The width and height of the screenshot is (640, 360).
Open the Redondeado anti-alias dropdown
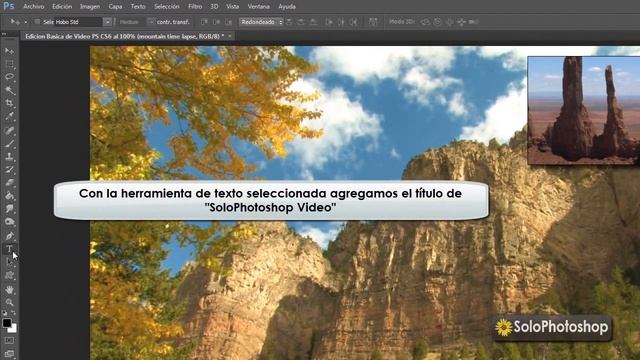(x=261, y=22)
